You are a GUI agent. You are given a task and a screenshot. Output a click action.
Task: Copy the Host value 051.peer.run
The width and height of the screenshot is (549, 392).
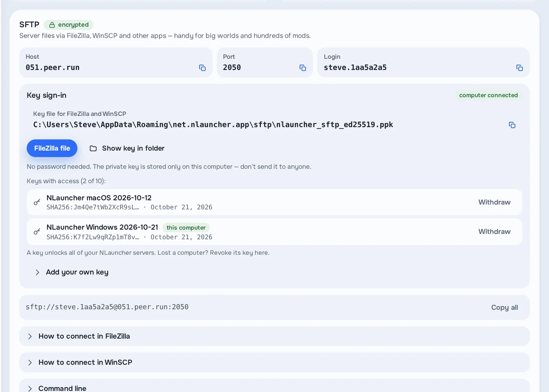pyautogui.click(x=202, y=68)
